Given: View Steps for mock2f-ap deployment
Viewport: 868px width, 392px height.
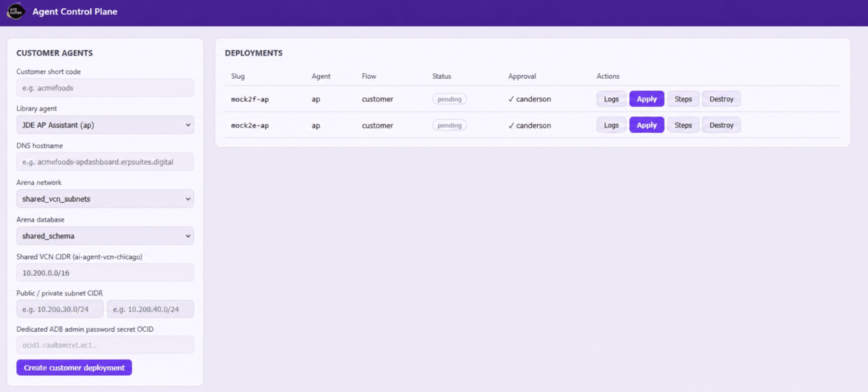Looking at the screenshot, I should (x=683, y=99).
